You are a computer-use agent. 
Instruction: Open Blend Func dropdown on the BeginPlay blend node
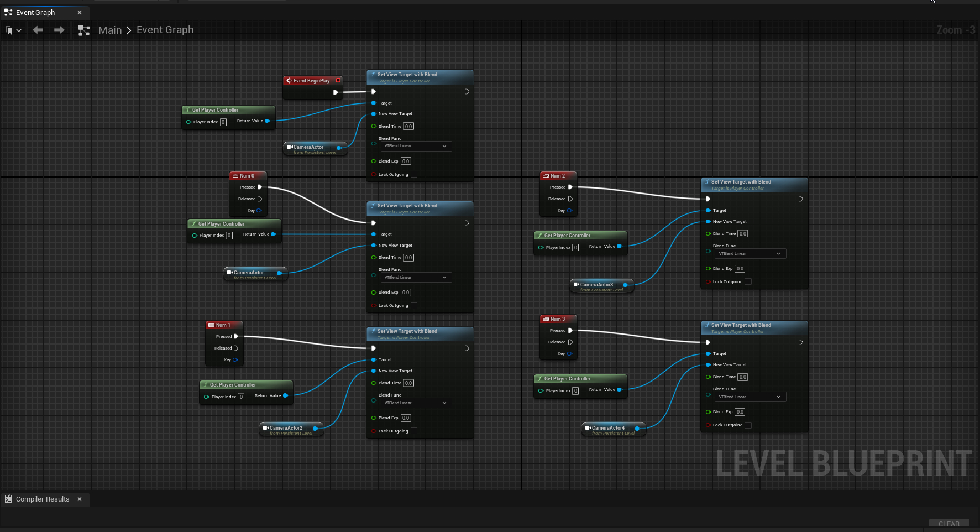pos(416,146)
